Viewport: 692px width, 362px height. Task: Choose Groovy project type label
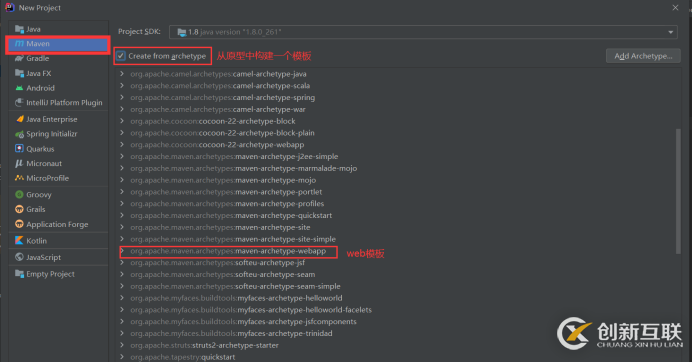pos(39,194)
